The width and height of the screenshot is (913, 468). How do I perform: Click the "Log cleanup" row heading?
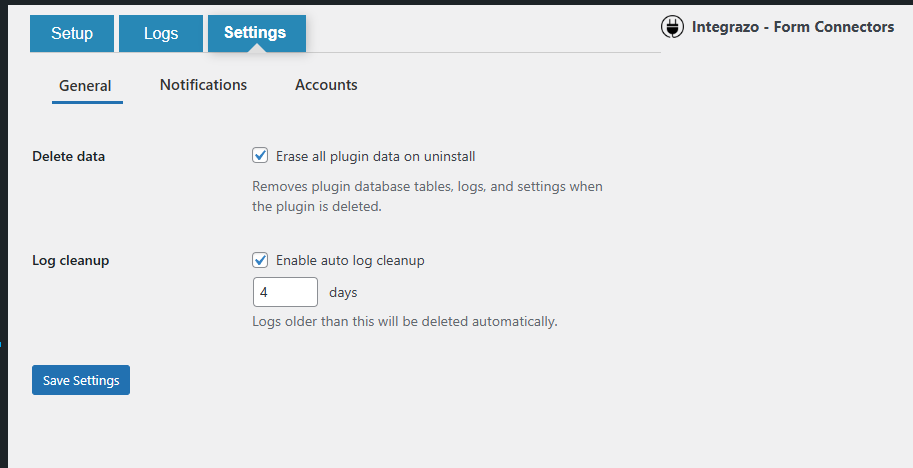pyautogui.click(x=70, y=260)
